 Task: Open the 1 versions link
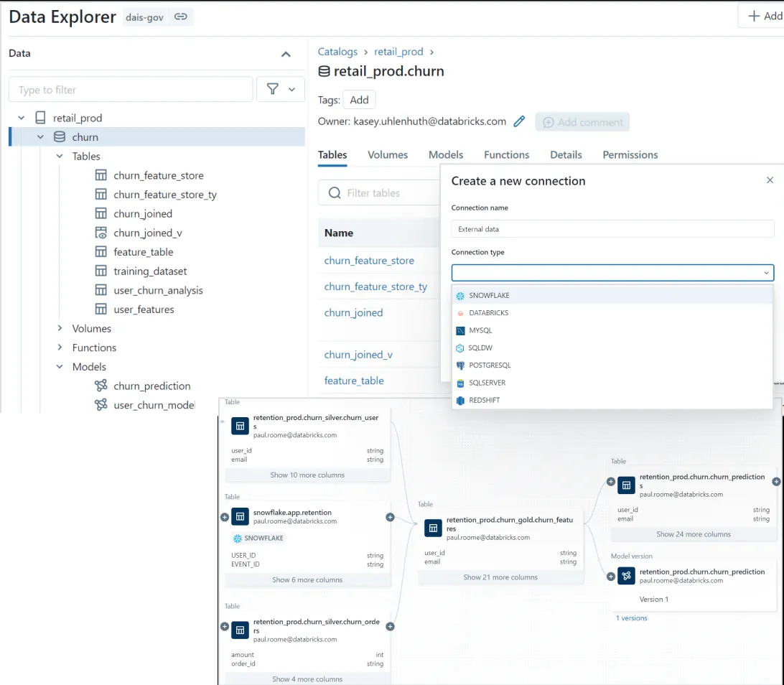coord(631,618)
